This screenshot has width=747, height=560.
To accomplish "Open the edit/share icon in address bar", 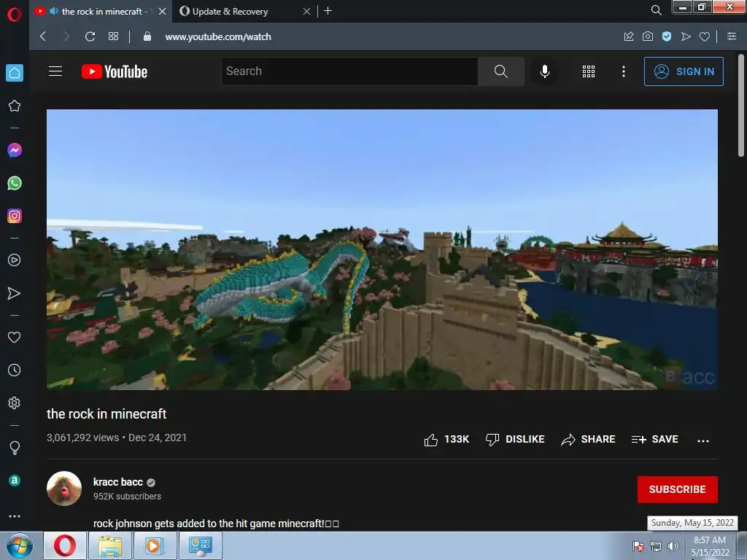I will 629,36.
